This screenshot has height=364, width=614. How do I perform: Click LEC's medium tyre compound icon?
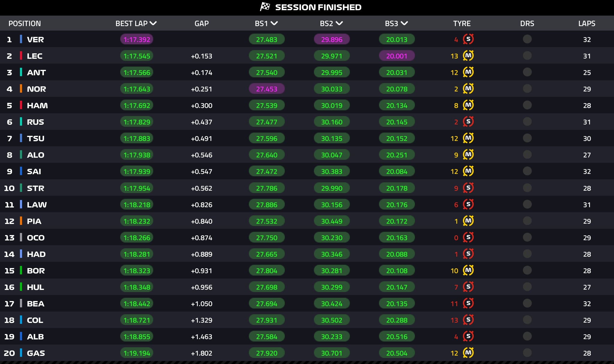click(x=468, y=56)
